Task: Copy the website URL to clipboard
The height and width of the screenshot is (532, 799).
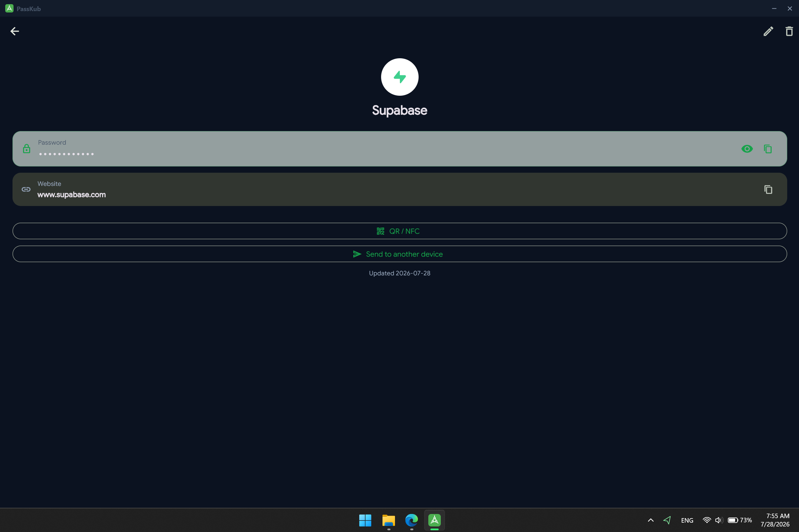Action: (x=768, y=189)
